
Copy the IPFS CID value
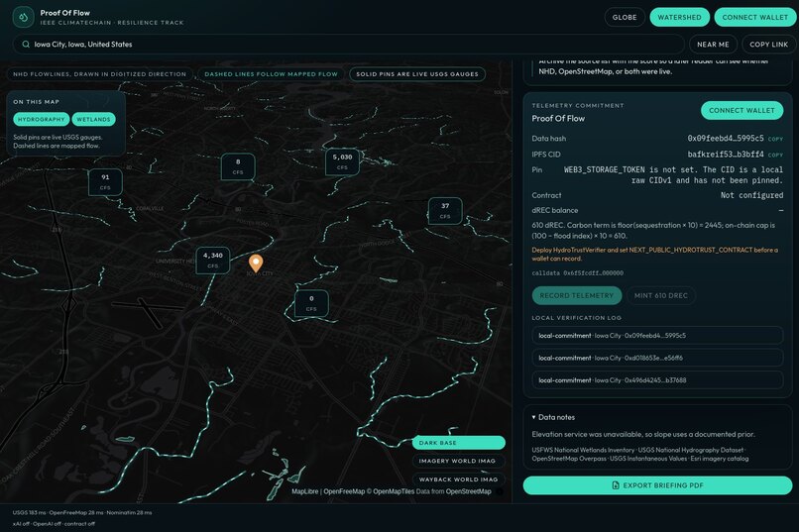pos(775,155)
